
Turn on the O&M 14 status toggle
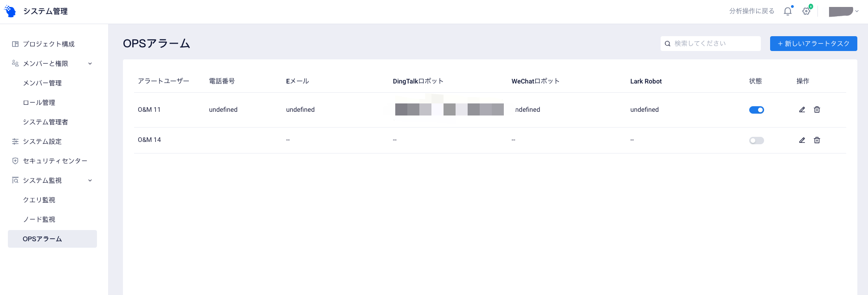757,141
